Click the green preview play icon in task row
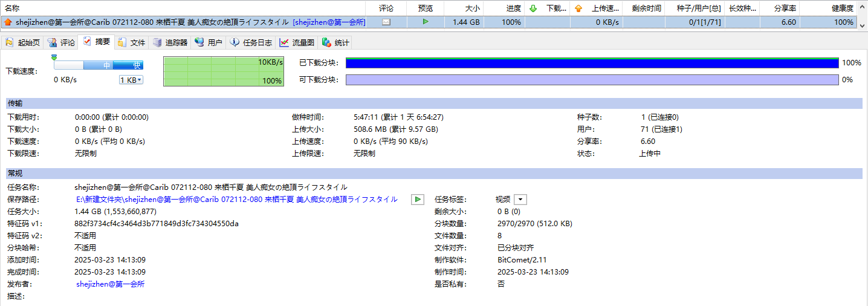This screenshot has height=306, width=868. 426,22
